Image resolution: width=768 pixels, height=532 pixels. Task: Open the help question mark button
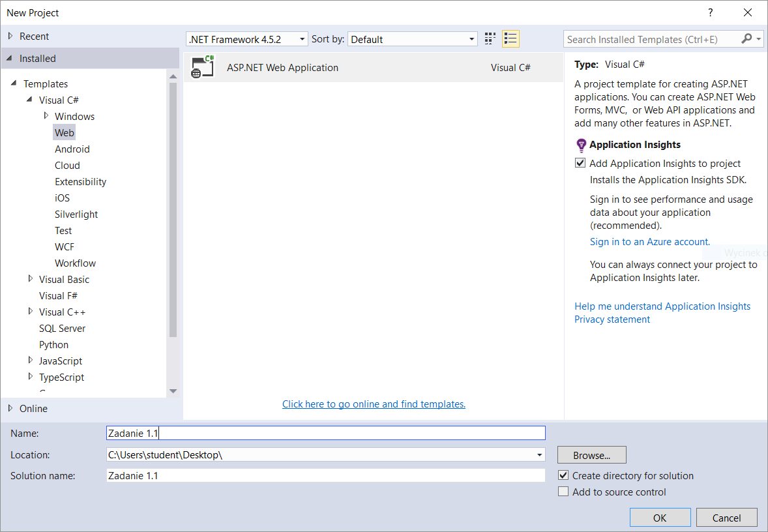710,13
